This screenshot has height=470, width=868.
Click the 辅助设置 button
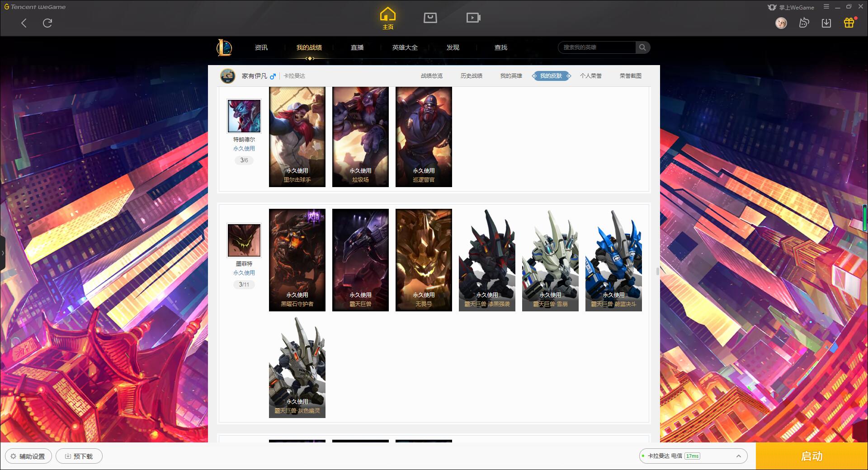[x=28, y=456]
